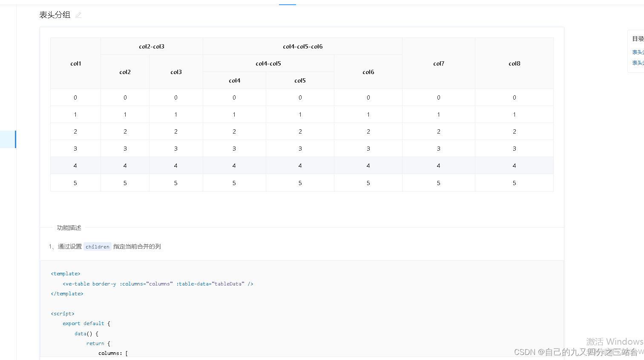Click value 5 in the col2 column
The image size is (644, 360).
click(125, 183)
